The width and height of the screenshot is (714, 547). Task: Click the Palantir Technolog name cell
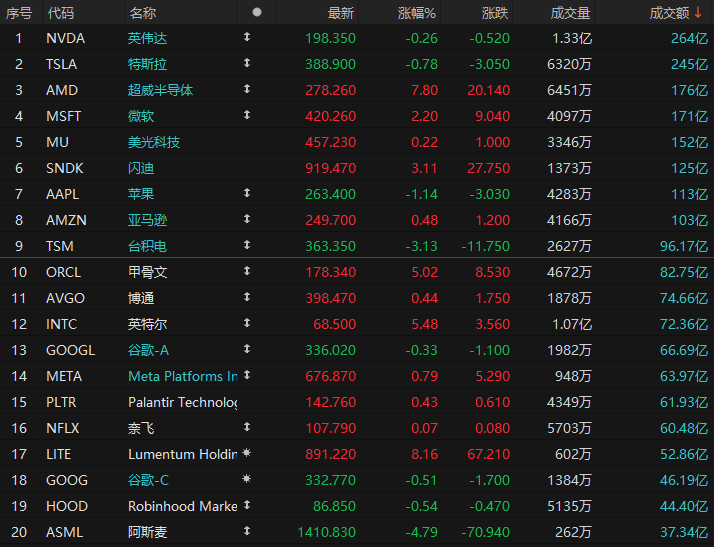[183, 402]
